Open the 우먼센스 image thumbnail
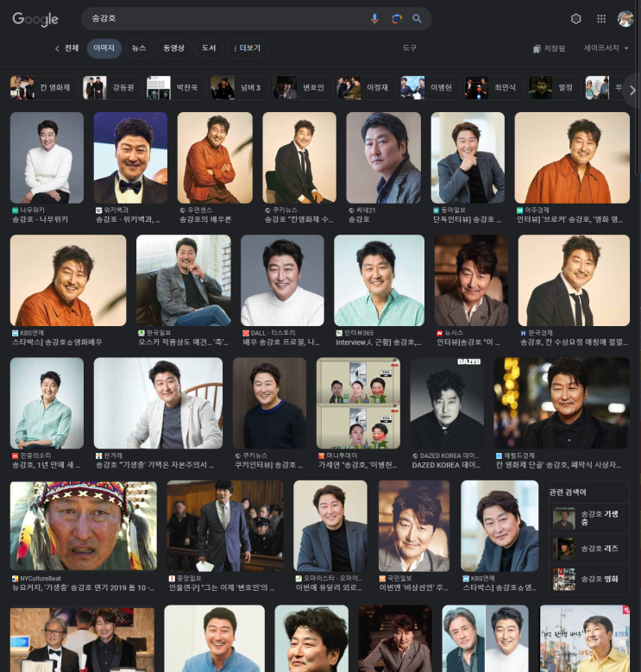This screenshot has height=672, width=641. [215, 158]
